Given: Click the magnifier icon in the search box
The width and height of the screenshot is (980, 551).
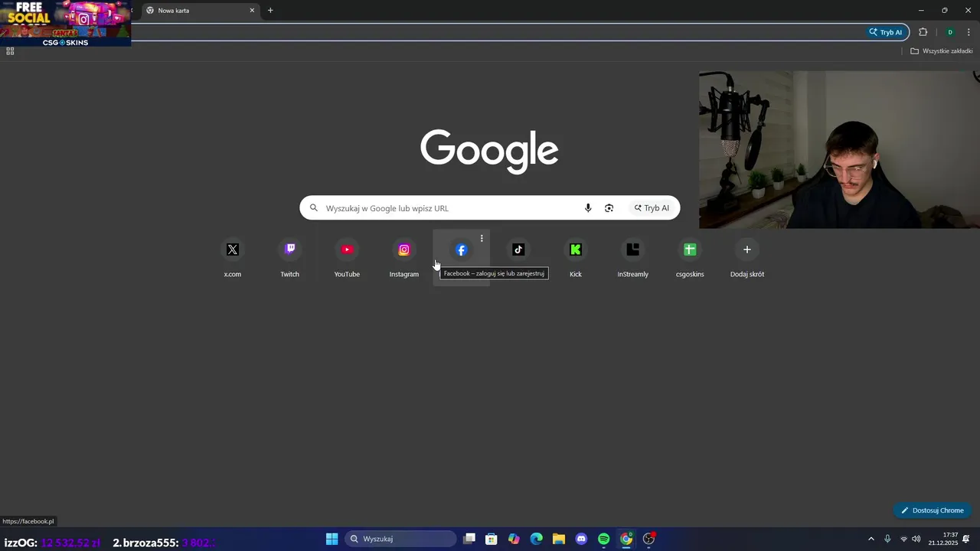Looking at the screenshot, I should 314,208.
